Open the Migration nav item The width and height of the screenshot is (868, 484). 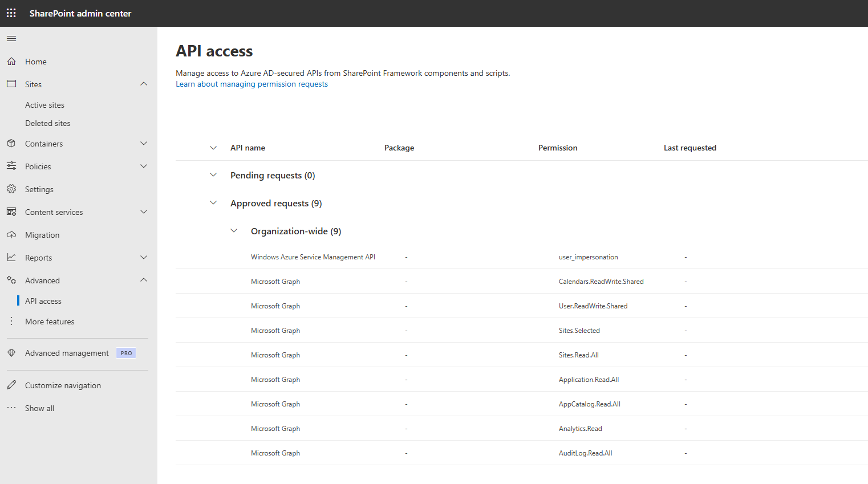click(x=42, y=235)
